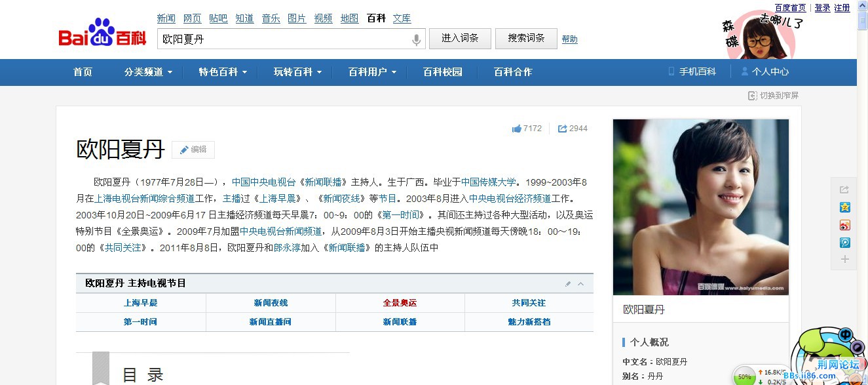Click the 50% network speed indicator
Image resolution: width=868 pixels, height=385 pixels.
744,375
